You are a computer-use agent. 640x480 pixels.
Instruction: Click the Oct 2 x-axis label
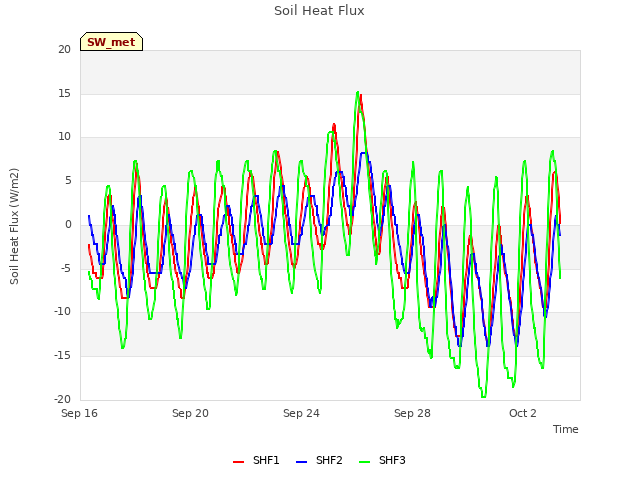coord(523,413)
